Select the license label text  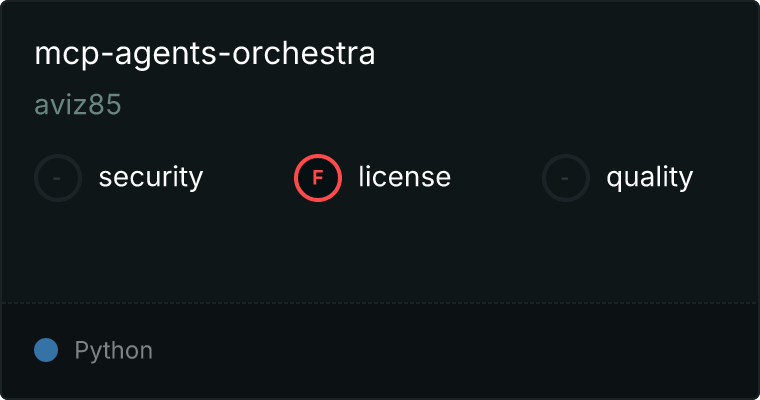(404, 178)
